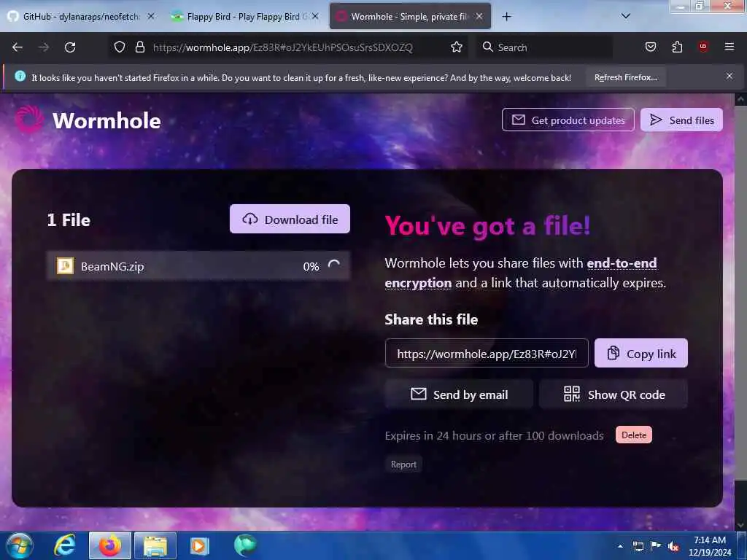Close the Wormhole tab
747x560 pixels.
pos(479,16)
